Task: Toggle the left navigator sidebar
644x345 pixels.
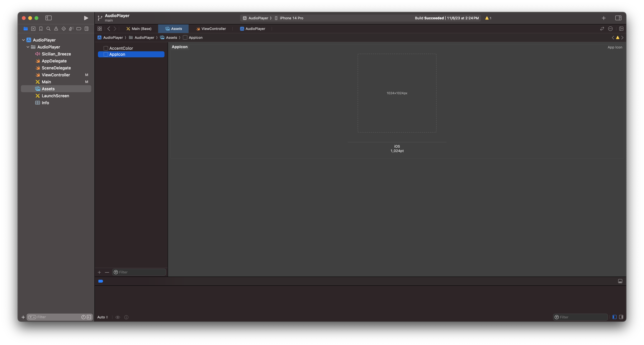Action: [48, 18]
